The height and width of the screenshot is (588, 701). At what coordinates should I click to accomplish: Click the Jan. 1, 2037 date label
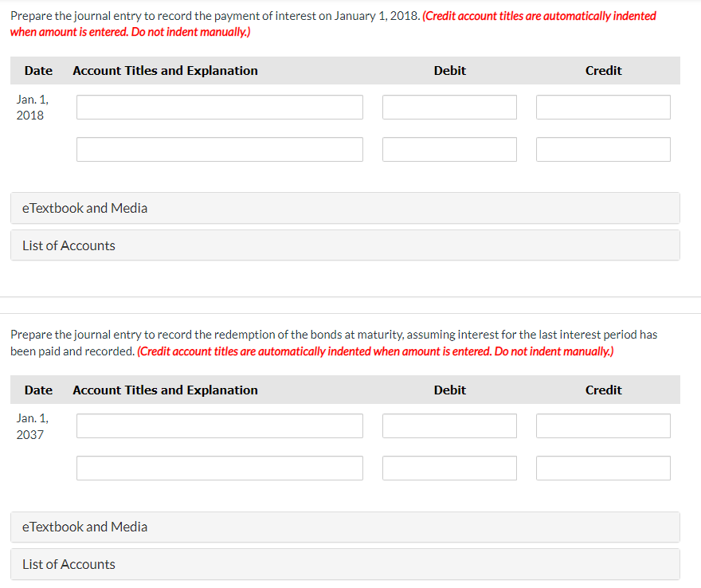(x=33, y=425)
